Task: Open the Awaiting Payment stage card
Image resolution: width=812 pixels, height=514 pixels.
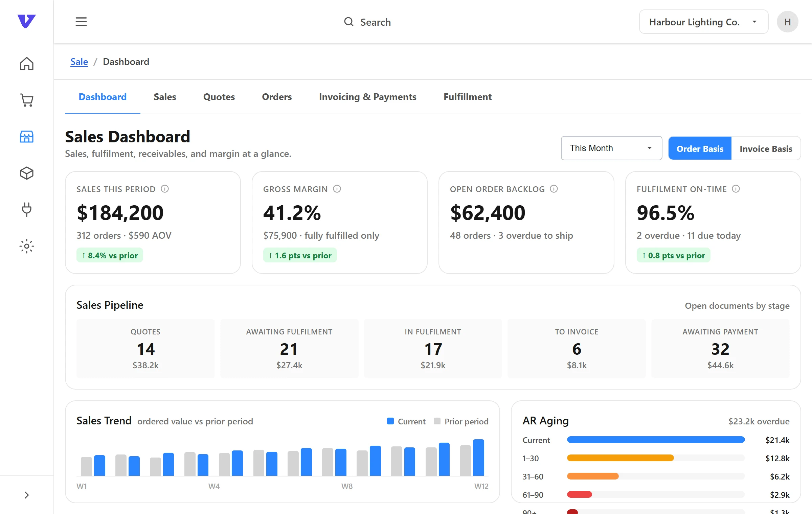Action: pos(720,349)
